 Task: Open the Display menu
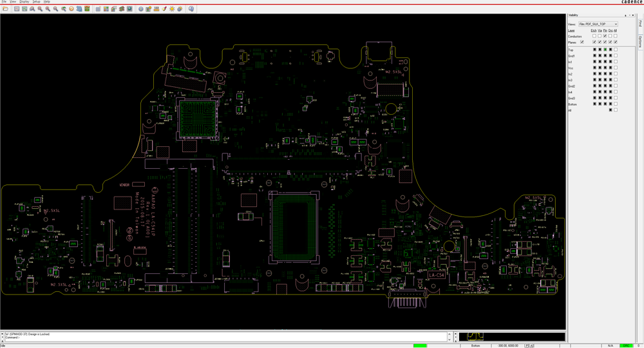pyautogui.click(x=24, y=2)
